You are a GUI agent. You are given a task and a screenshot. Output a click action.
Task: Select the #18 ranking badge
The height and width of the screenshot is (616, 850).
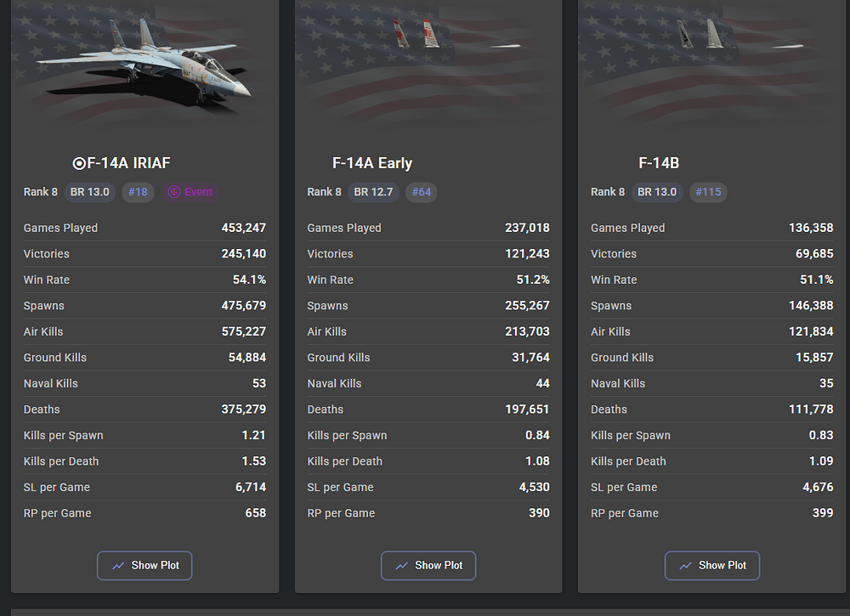coord(138,192)
